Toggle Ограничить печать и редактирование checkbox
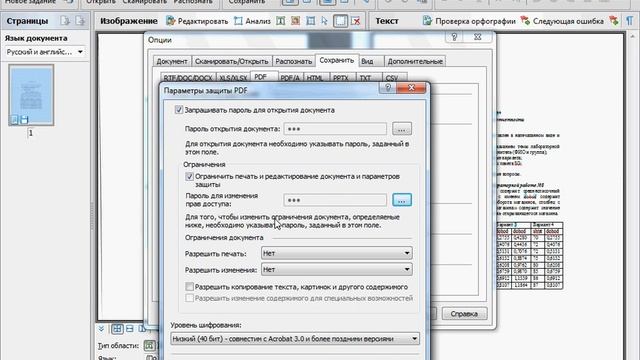This screenshot has height=360, width=640. pyautogui.click(x=189, y=176)
